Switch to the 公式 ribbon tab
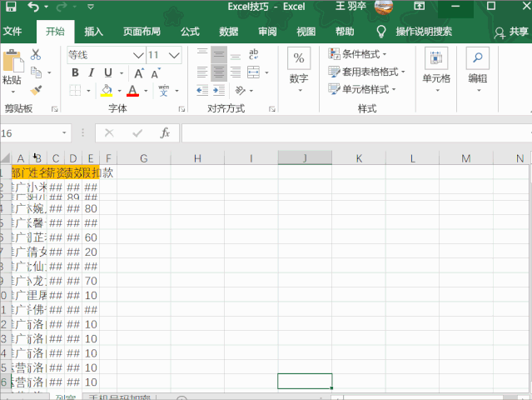 click(190, 32)
